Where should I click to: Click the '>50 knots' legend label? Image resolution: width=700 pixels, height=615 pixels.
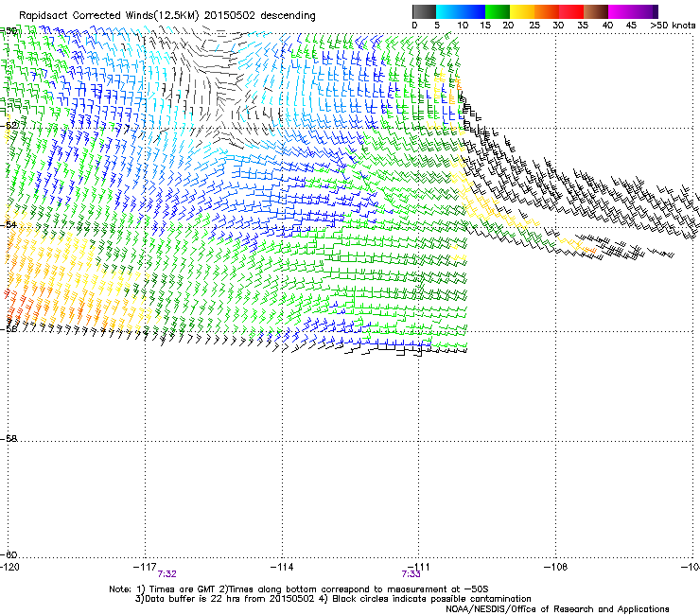673,26
